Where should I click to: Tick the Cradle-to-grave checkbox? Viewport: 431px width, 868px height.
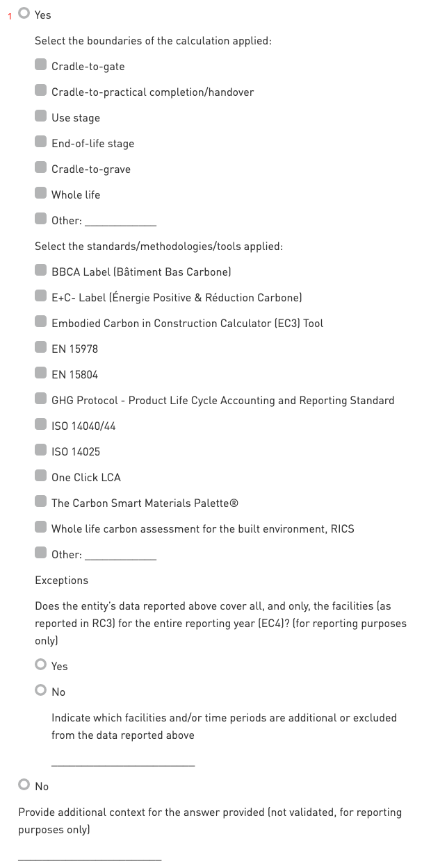pos(41,169)
